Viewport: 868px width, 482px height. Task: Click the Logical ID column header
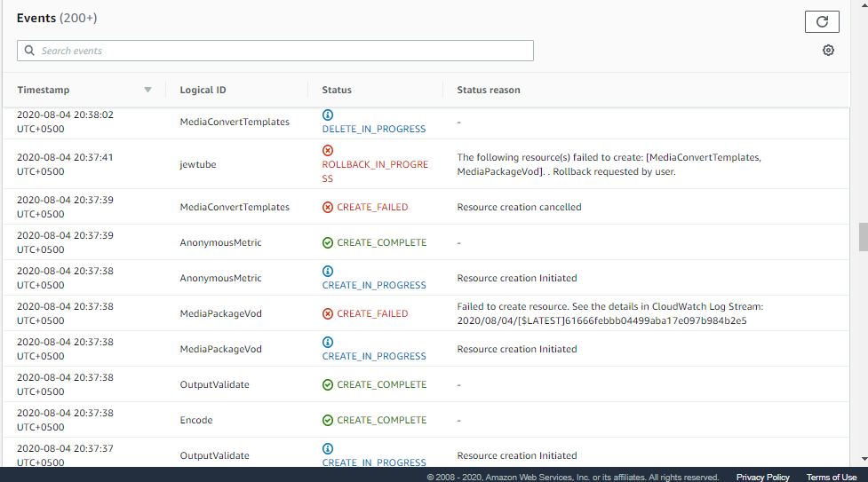[x=203, y=90]
